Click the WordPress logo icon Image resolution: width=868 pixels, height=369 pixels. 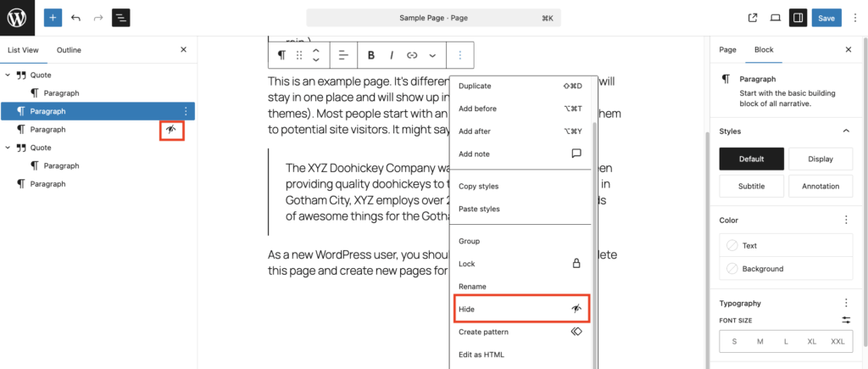point(17,17)
